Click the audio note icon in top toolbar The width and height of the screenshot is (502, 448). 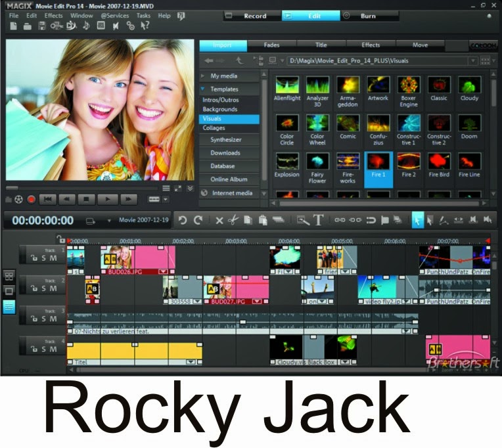(x=86, y=26)
